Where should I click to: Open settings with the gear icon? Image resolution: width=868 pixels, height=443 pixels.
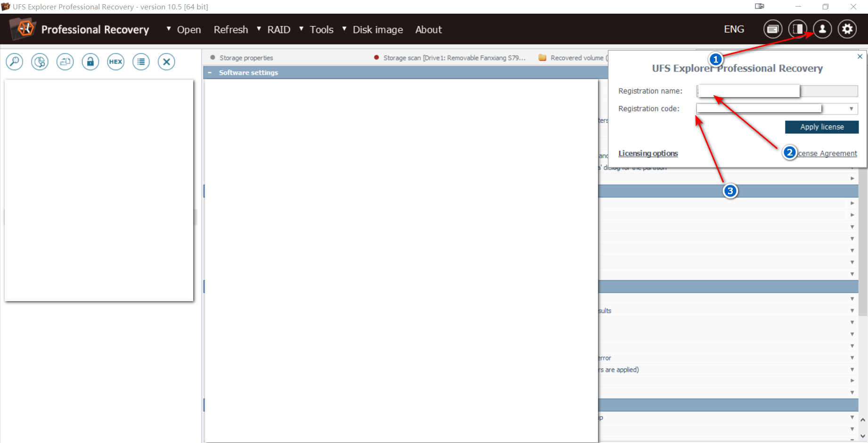pyautogui.click(x=847, y=29)
